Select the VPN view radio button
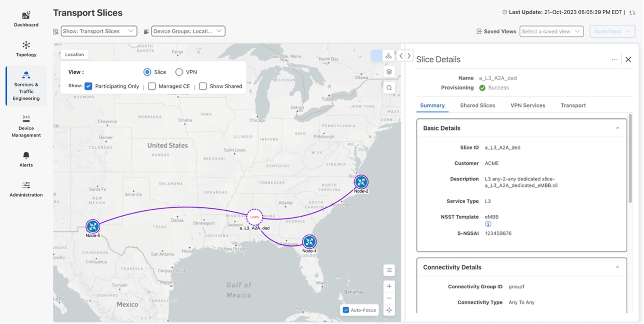644x324 pixels. (179, 72)
